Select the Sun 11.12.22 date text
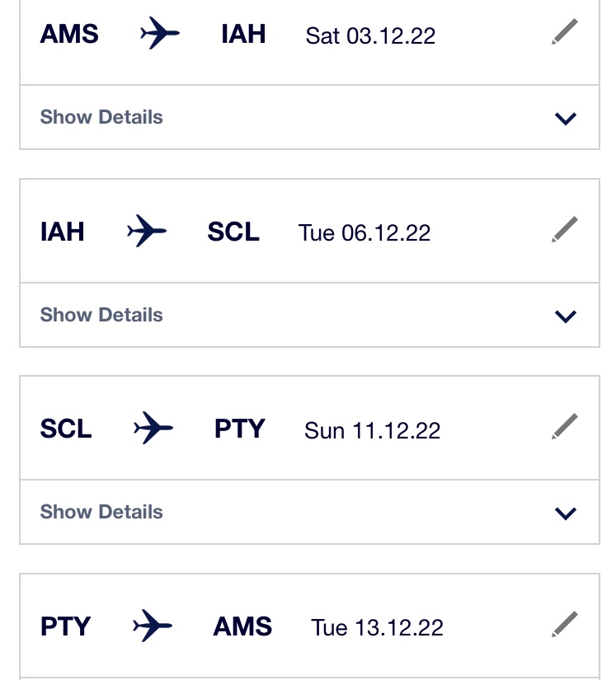The height and width of the screenshot is (680, 616). [x=372, y=430]
